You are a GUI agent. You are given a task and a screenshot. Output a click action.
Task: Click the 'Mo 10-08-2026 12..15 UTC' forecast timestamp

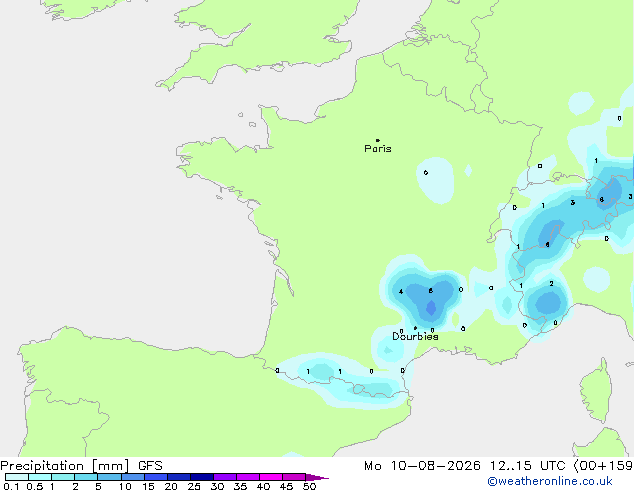pos(465,466)
